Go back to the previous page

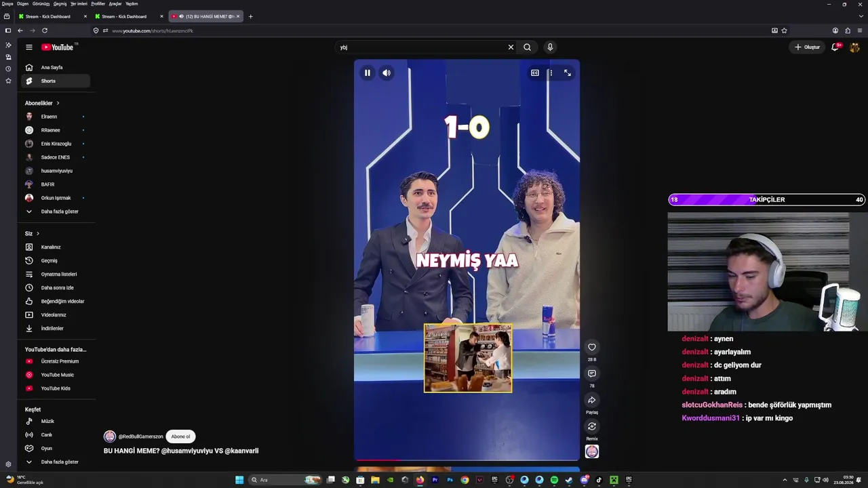[x=20, y=30]
